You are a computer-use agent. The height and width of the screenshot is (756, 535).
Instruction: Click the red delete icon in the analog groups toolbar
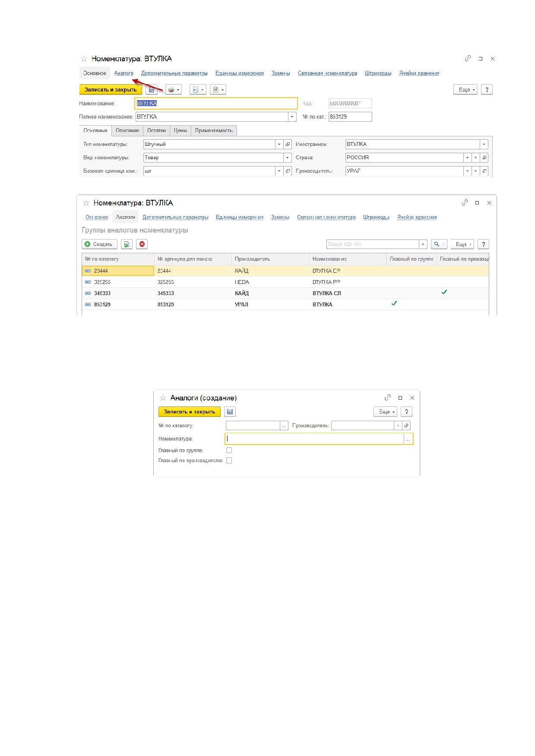142,244
